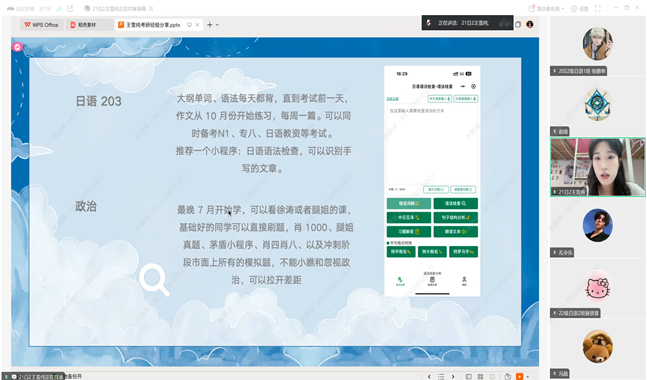
Task: Open meeting details at top left
Action: click(21, 9)
